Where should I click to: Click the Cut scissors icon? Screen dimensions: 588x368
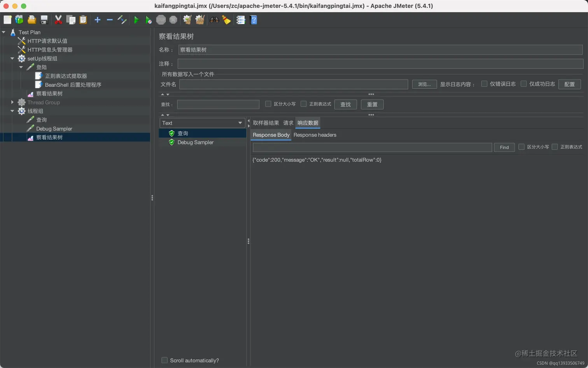[x=58, y=20]
